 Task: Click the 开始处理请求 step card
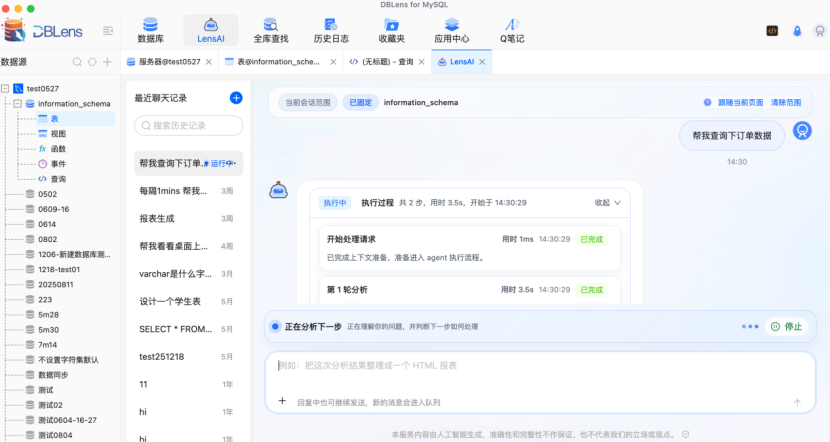469,248
